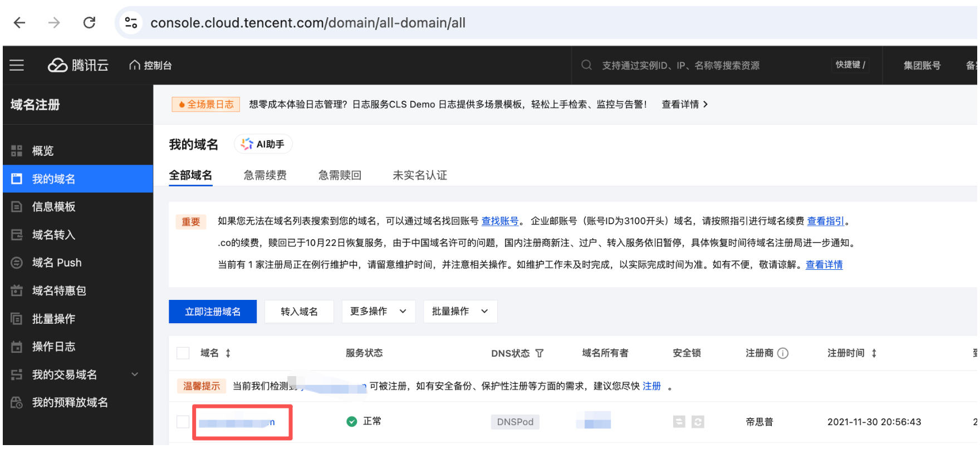Open the 批量操作 dropdown button
980x454 pixels.
point(459,312)
